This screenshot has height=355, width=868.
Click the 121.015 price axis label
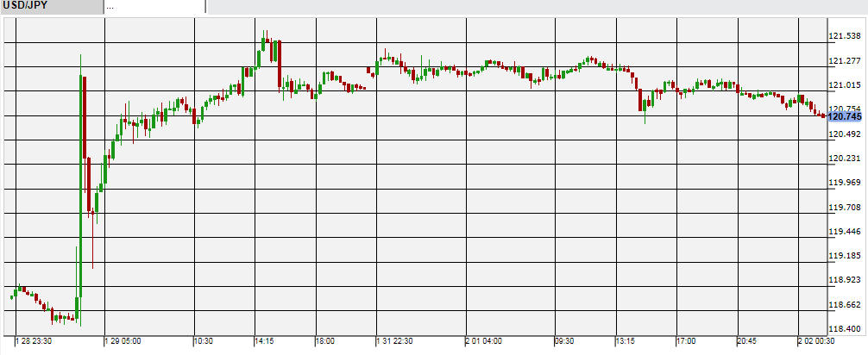(845, 84)
